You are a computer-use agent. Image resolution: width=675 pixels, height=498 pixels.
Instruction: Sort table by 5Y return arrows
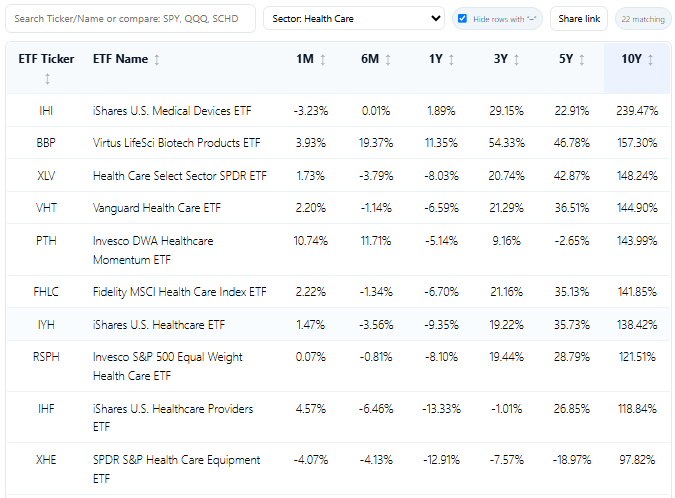[582, 60]
